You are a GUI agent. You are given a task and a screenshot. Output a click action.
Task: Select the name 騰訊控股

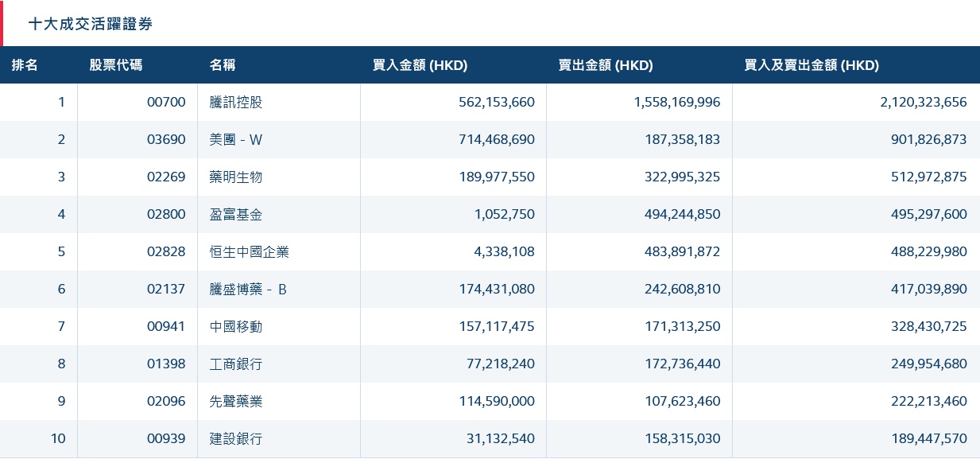click(236, 102)
